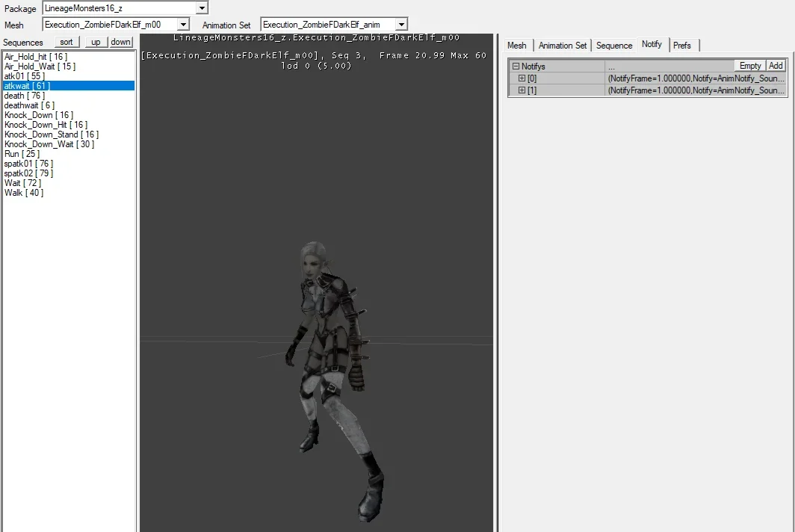This screenshot has width=795, height=532.
Task: Select Knock_Down_Stand [ 16 ] sequence
Action: point(69,134)
